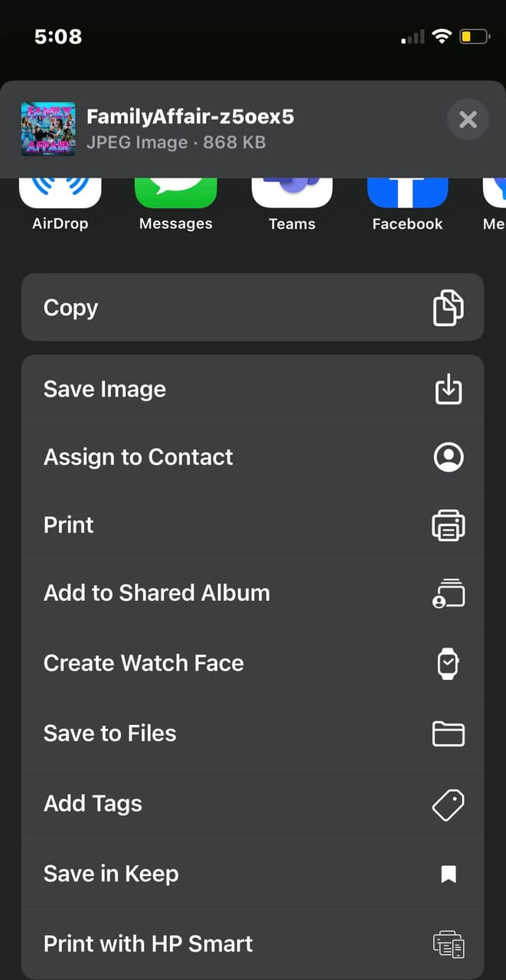Tap the AirDrop app icon
Image resolution: width=506 pixels, height=980 pixels.
tap(60, 193)
